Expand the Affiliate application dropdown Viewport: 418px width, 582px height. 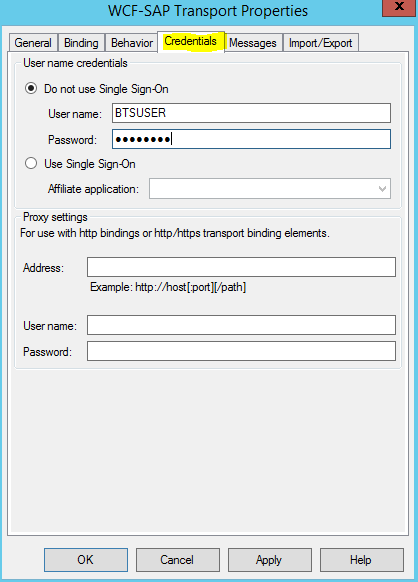pos(270,189)
